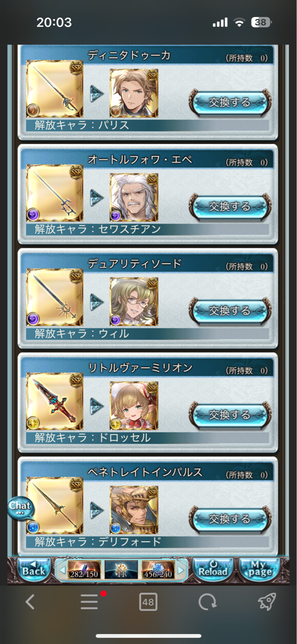The image size is (297, 644).
Task: Click 交換する for ディニタドゥーカ
Action: click(x=230, y=102)
